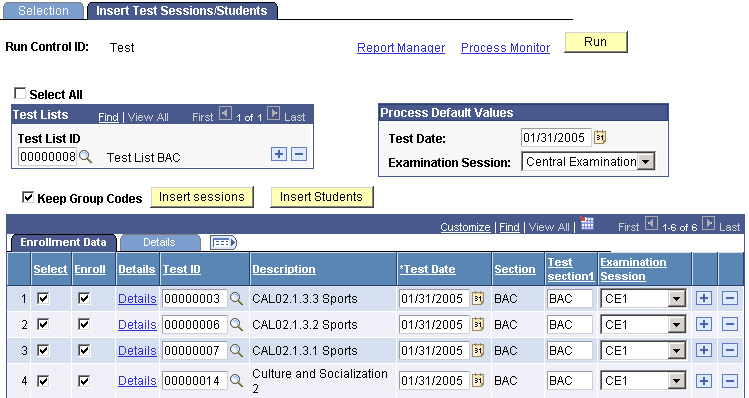Look up Test ID 00000003
Image resolution: width=749 pixels, height=398 pixels.
pos(236,299)
